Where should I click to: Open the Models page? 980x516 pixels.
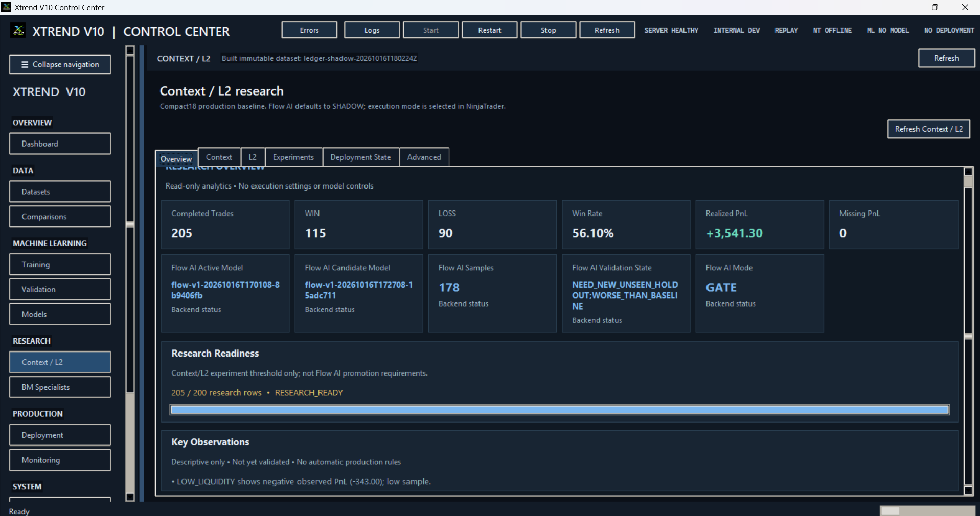[x=60, y=314]
